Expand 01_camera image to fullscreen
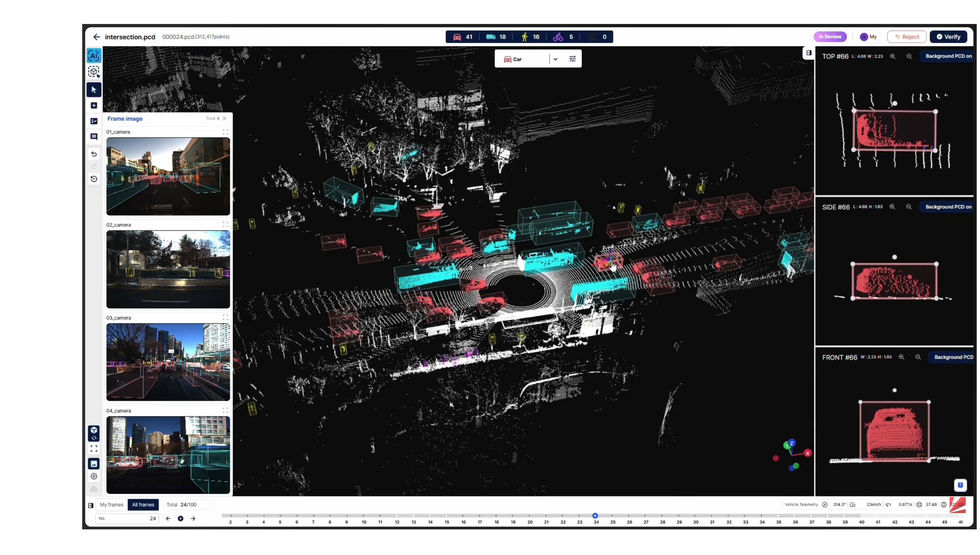 pos(226,132)
